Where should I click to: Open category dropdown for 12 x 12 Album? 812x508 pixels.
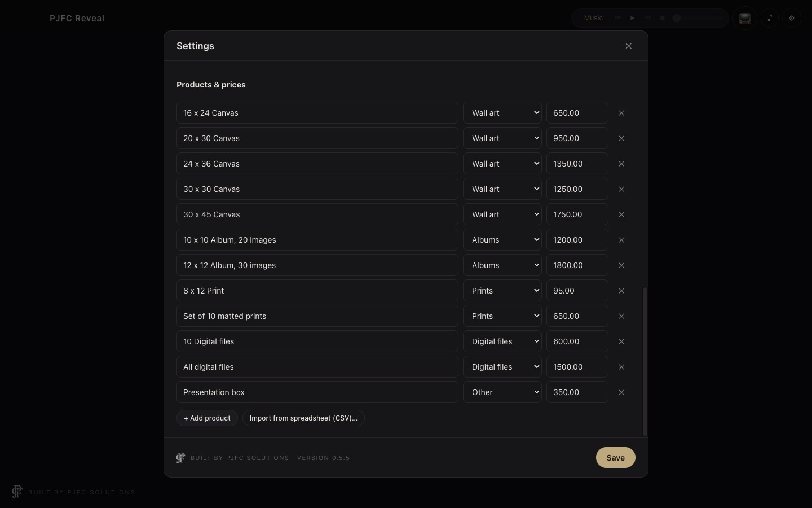[x=502, y=265]
